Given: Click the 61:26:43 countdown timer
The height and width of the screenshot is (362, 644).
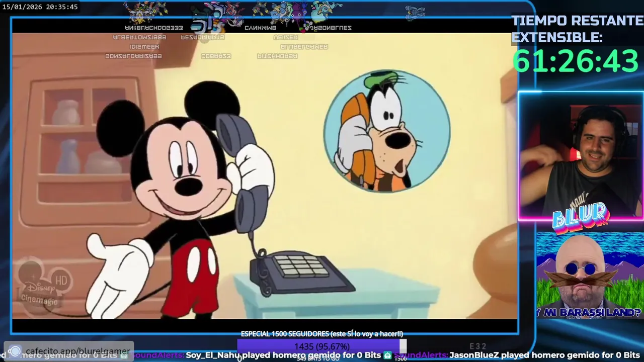Looking at the screenshot, I should tap(576, 61).
